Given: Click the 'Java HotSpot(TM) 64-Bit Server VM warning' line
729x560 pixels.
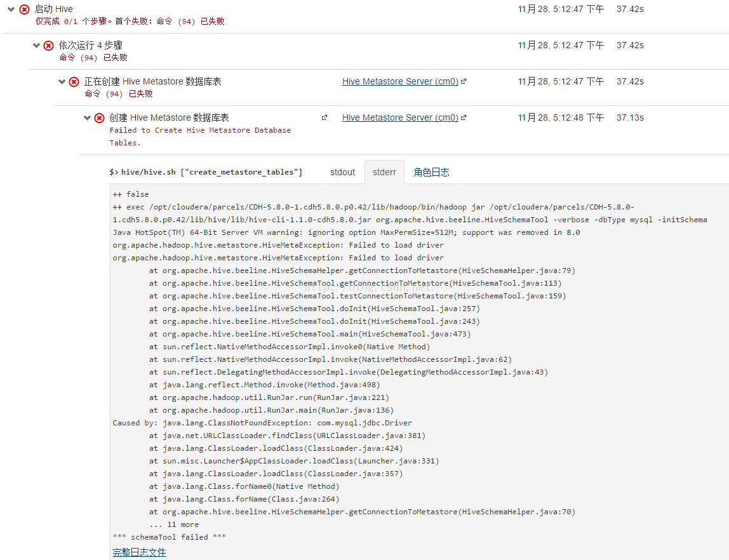Looking at the screenshot, I should (346, 232).
